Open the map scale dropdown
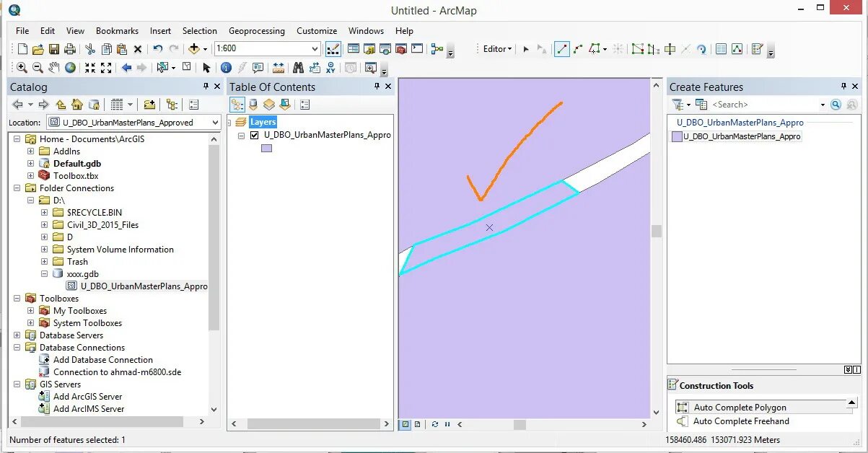The width and height of the screenshot is (868, 453). (315, 49)
